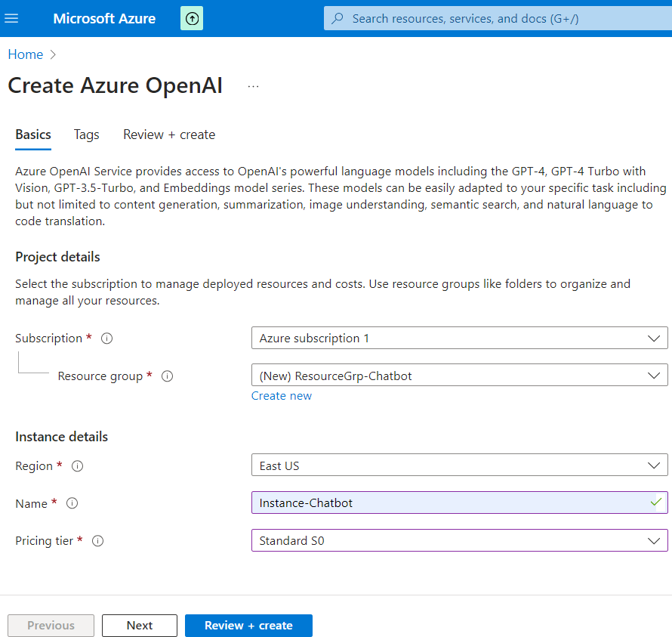Viewport: 672px width, 637px height.
Task: Open the Azure portal hamburger menu
Action: (11, 18)
